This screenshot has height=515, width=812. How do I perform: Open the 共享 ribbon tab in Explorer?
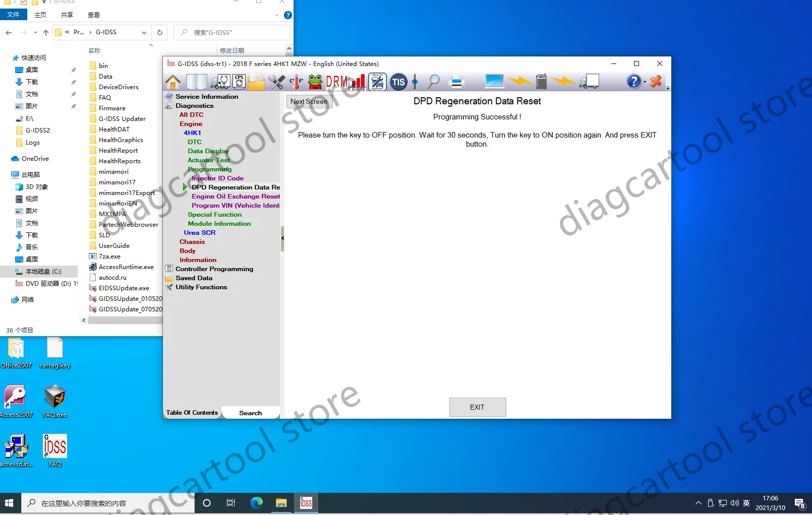coord(67,15)
